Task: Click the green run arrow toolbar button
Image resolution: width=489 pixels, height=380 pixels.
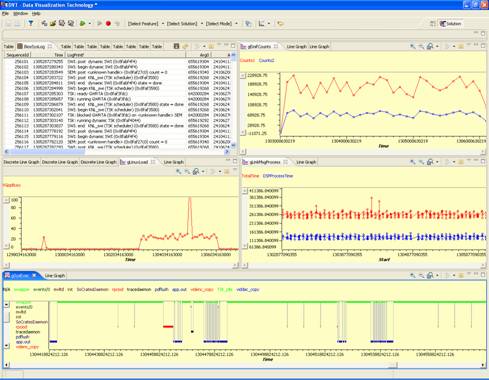Action: [x=82, y=23]
